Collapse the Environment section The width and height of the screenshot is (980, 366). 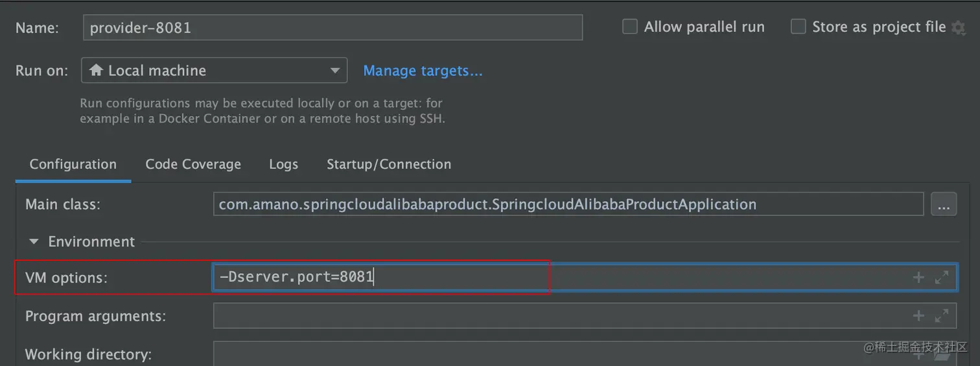point(34,242)
